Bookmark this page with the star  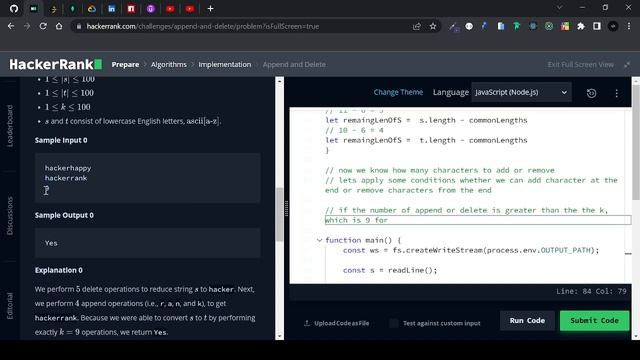433,26
